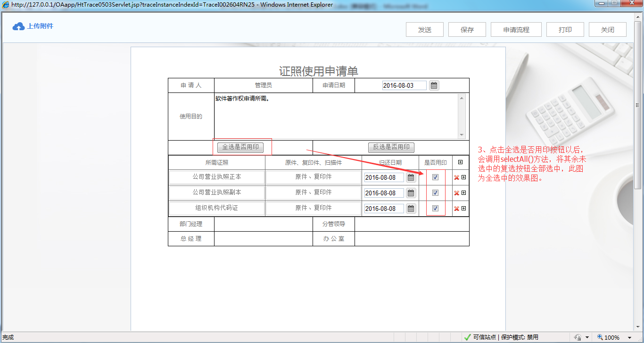Open calendar for 组织机构代码证 return date
This screenshot has height=343, width=644.
[411, 209]
